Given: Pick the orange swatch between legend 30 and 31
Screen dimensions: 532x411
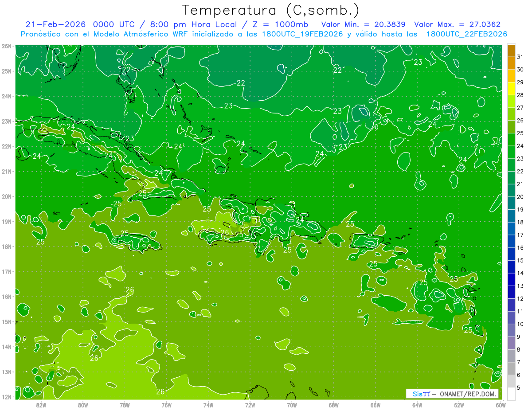Looking at the screenshot, I should pyautogui.click(x=511, y=63).
